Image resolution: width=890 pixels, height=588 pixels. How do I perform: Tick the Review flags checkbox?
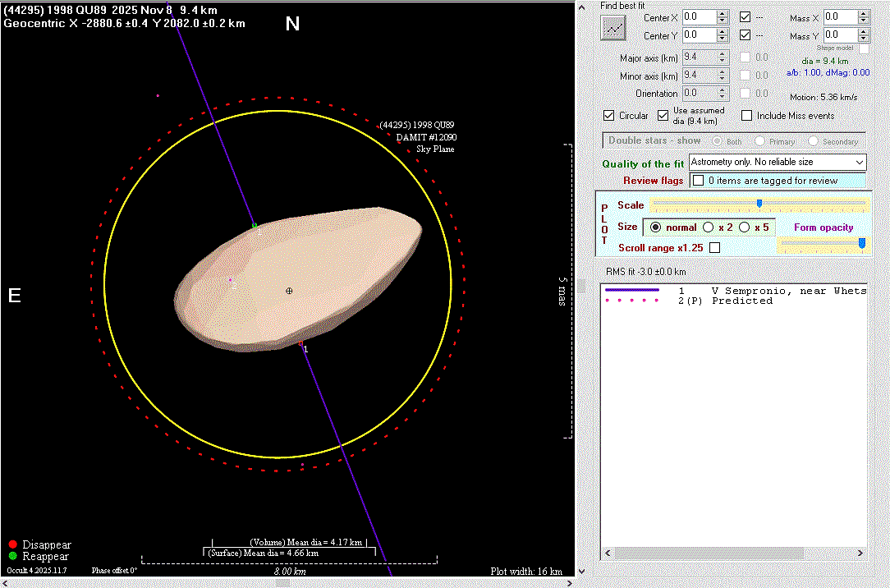pos(698,181)
